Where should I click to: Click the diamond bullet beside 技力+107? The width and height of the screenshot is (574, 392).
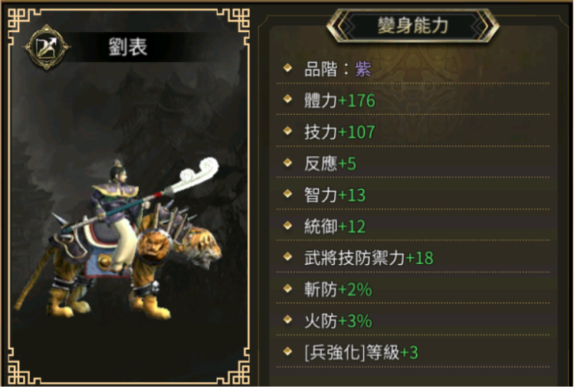(x=287, y=131)
